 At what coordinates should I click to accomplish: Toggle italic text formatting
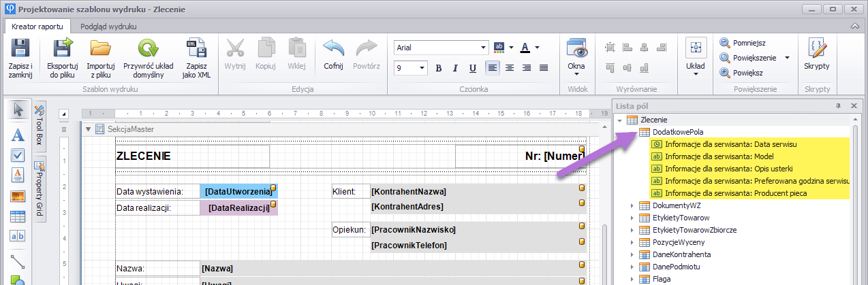454,68
